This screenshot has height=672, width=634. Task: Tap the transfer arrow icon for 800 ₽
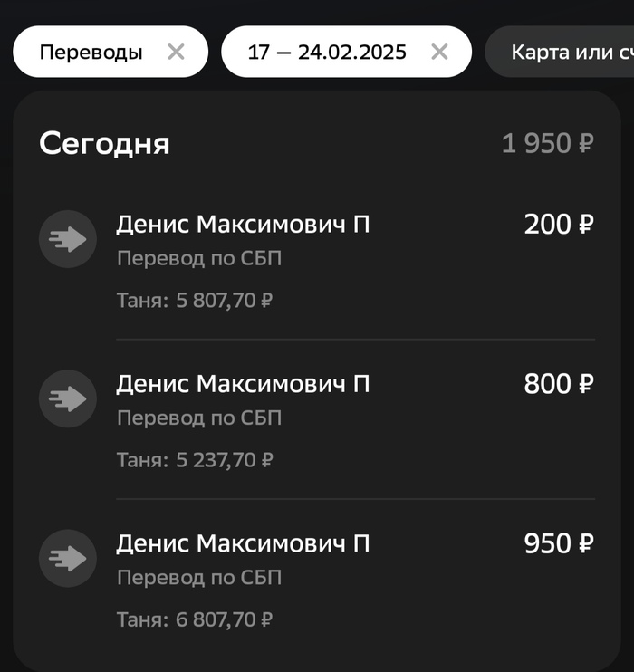pyautogui.click(x=68, y=398)
